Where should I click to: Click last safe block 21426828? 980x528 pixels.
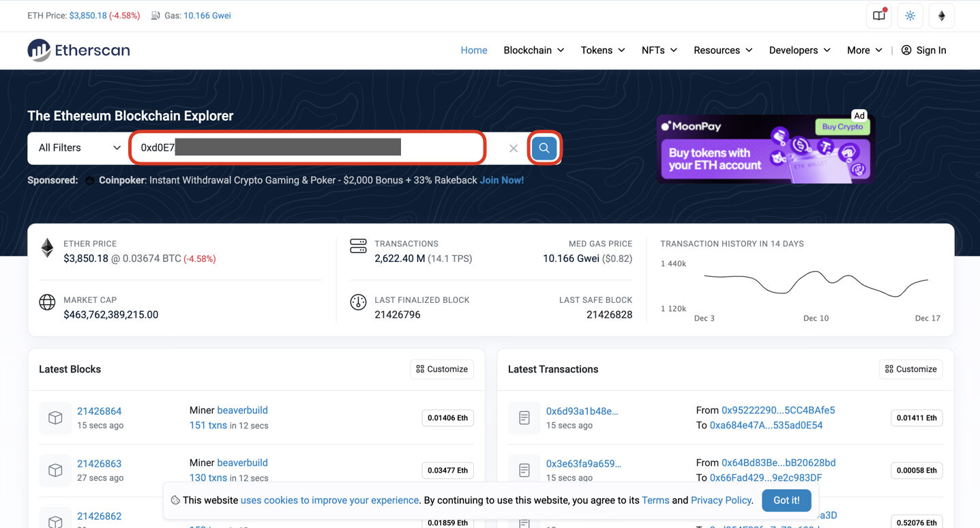pyautogui.click(x=610, y=314)
